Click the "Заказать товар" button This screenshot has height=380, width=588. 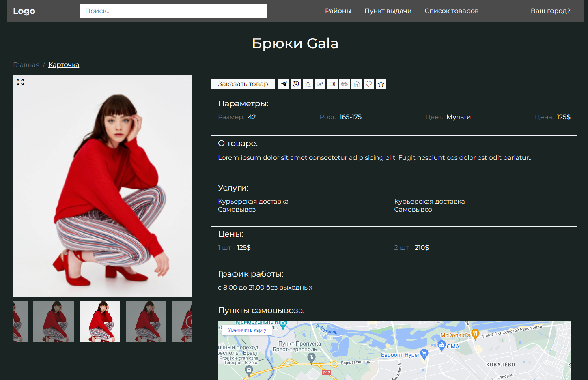pyautogui.click(x=243, y=84)
